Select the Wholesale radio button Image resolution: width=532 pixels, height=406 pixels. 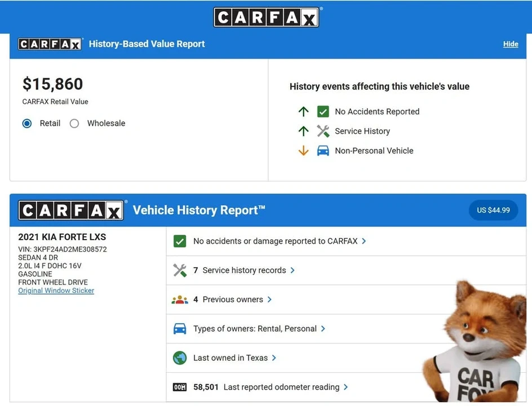tap(74, 123)
